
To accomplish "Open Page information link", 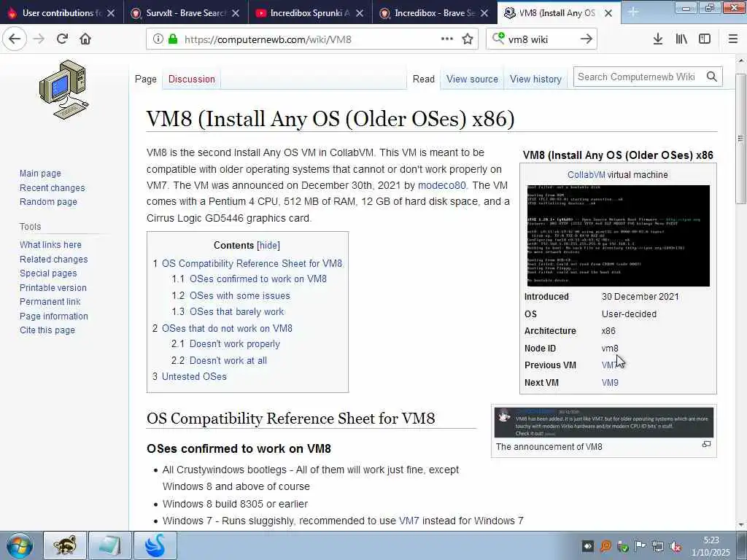I will coord(54,316).
